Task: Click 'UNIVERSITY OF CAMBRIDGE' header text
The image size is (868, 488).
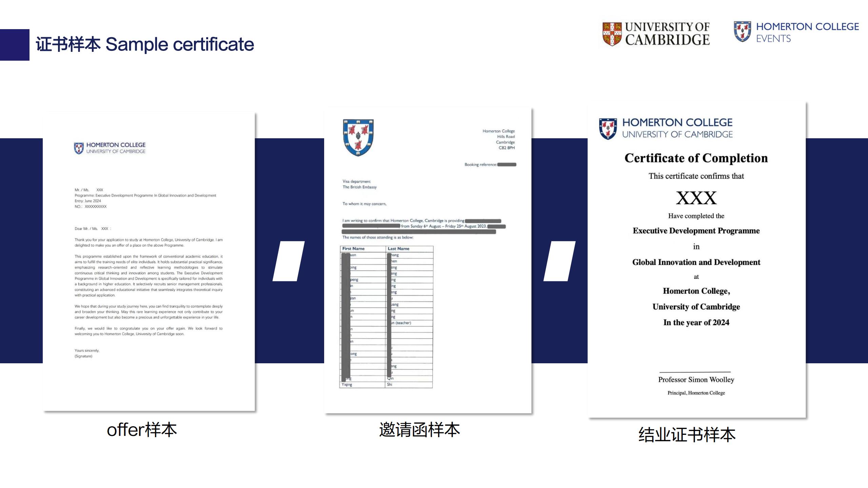Action: 667,34
